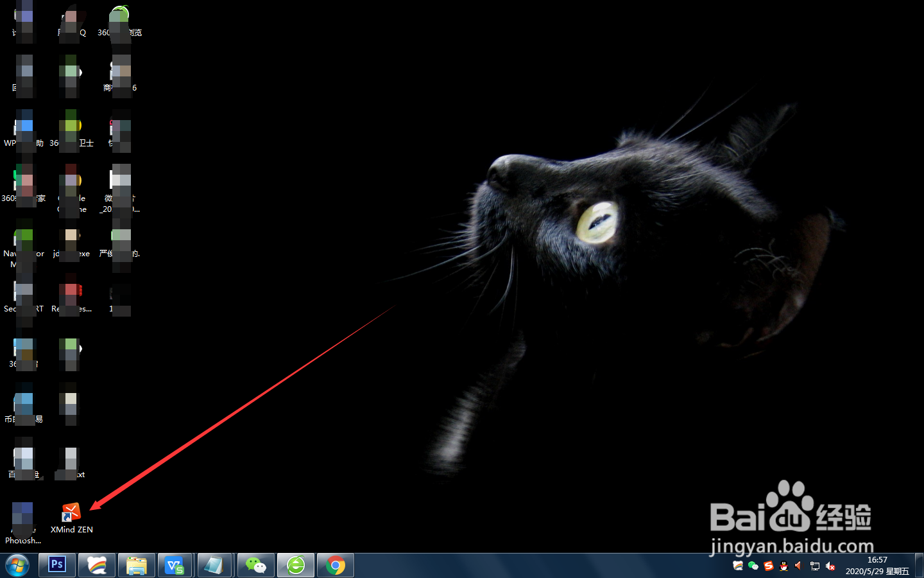Launch the blue V app on the taskbar
Viewport: 924px width, 578px height.
pos(175,565)
